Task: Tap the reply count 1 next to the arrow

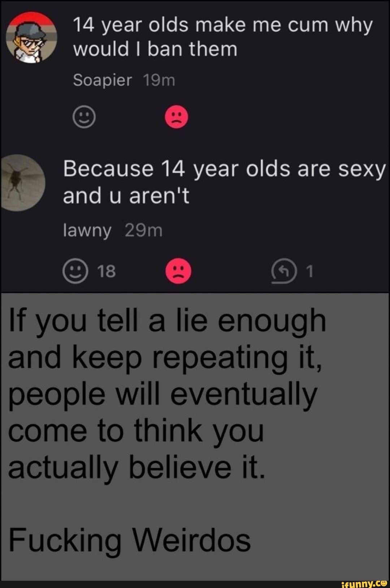Action: coord(310,271)
